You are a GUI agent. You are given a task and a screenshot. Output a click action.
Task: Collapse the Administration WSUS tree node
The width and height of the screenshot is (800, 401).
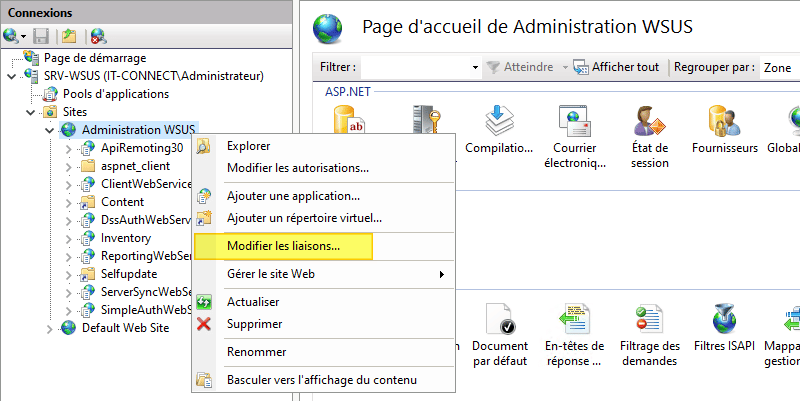click(50, 130)
